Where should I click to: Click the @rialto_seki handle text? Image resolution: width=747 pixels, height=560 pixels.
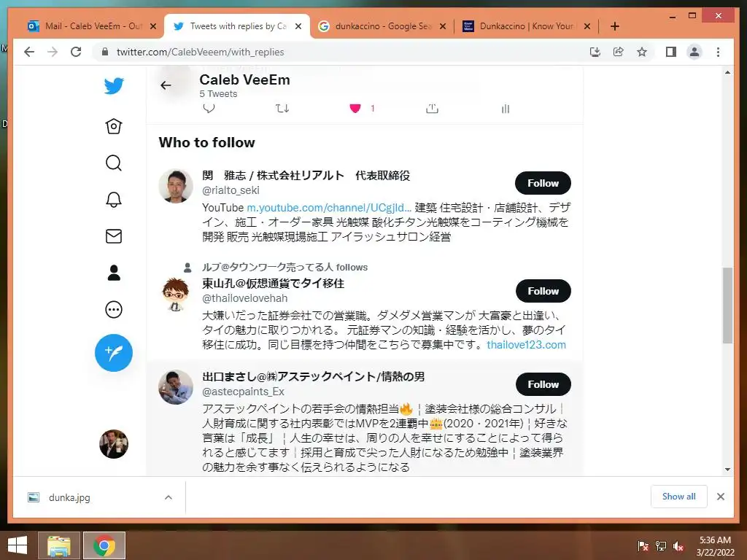coord(231,190)
